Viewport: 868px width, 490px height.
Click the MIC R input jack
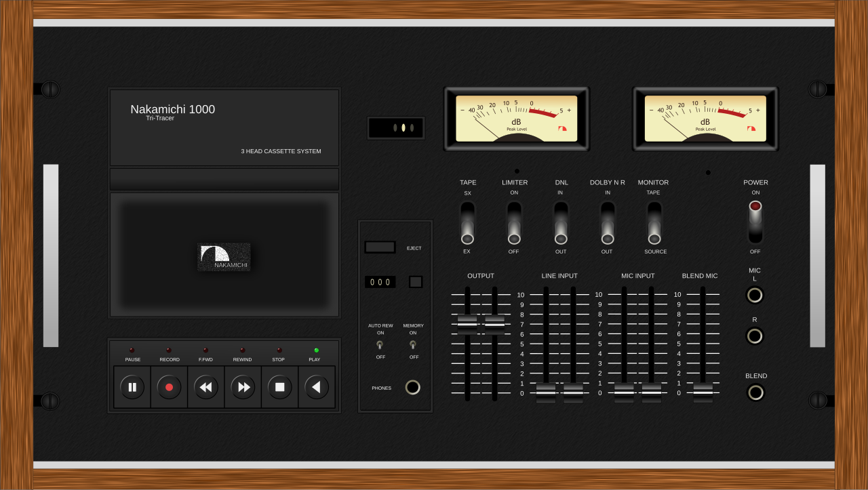tap(755, 335)
